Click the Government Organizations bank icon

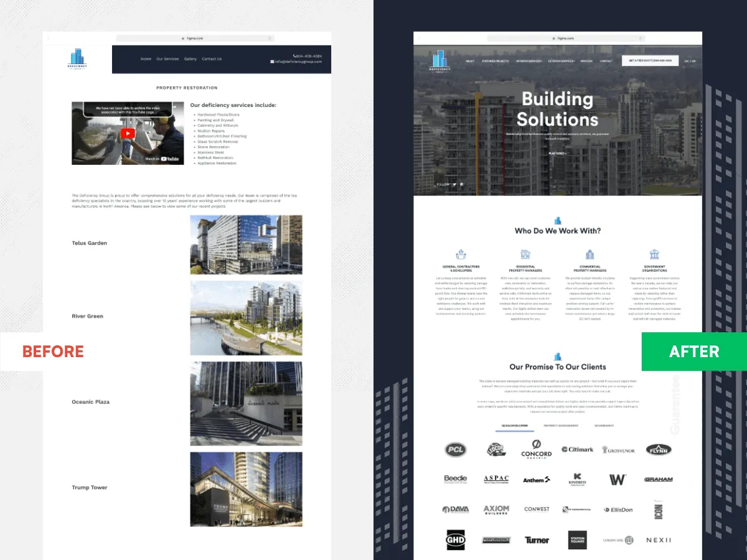pyautogui.click(x=654, y=254)
